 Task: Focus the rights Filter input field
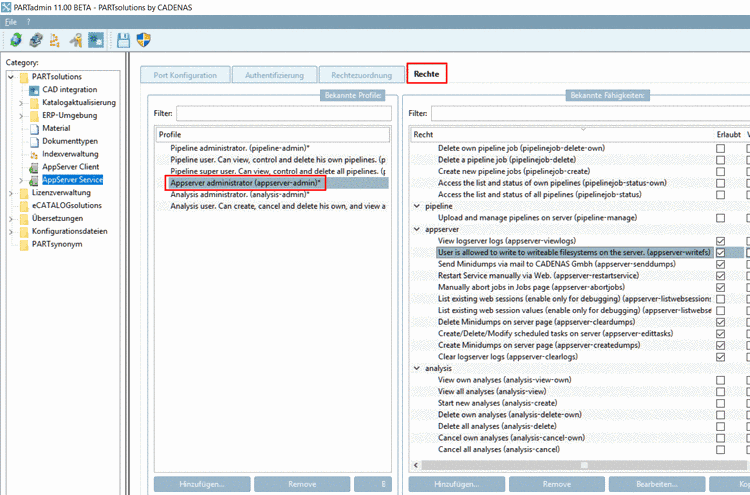click(590, 113)
